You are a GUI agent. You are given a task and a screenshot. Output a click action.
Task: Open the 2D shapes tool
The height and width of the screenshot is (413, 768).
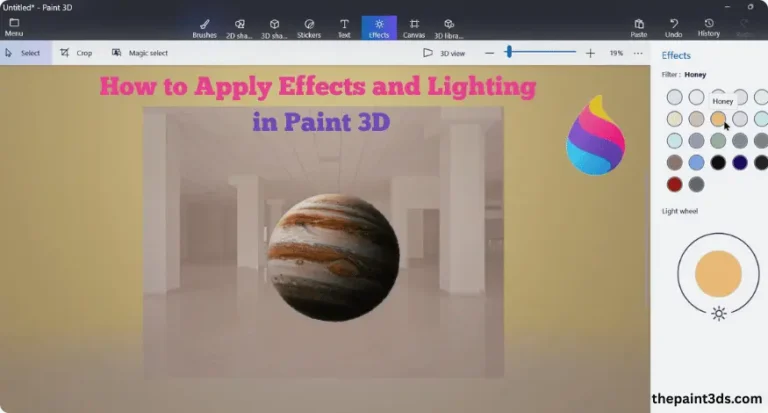click(239, 28)
